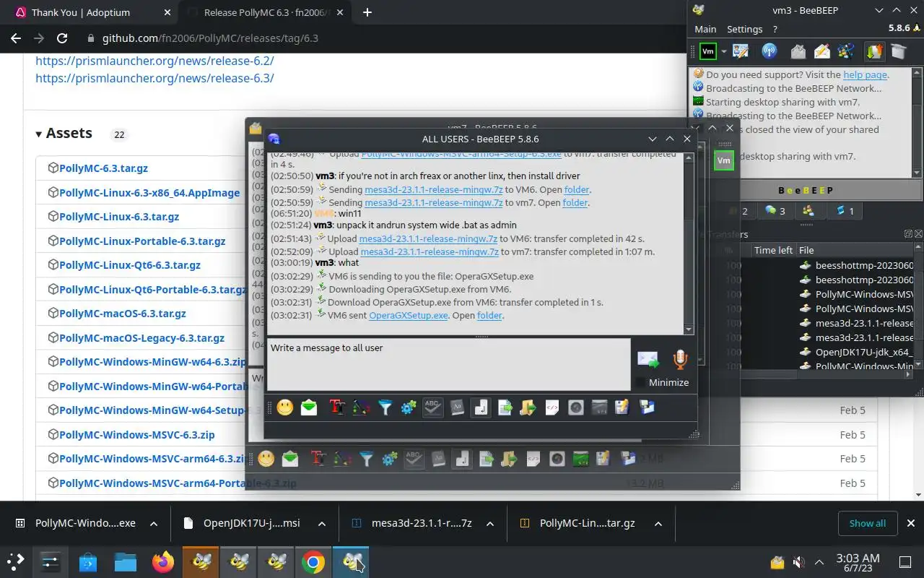Open the Settings menu in BeeBEEP
The image size is (924, 578).
pyautogui.click(x=744, y=29)
